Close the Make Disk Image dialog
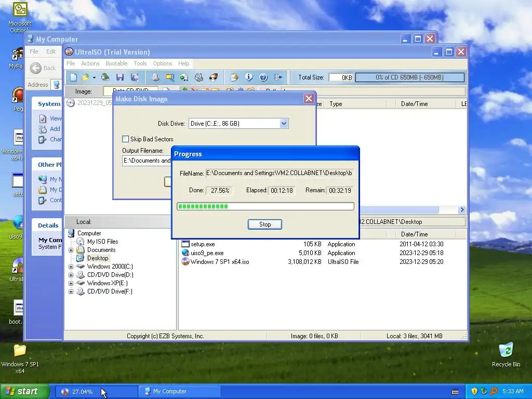 point(309,99)
